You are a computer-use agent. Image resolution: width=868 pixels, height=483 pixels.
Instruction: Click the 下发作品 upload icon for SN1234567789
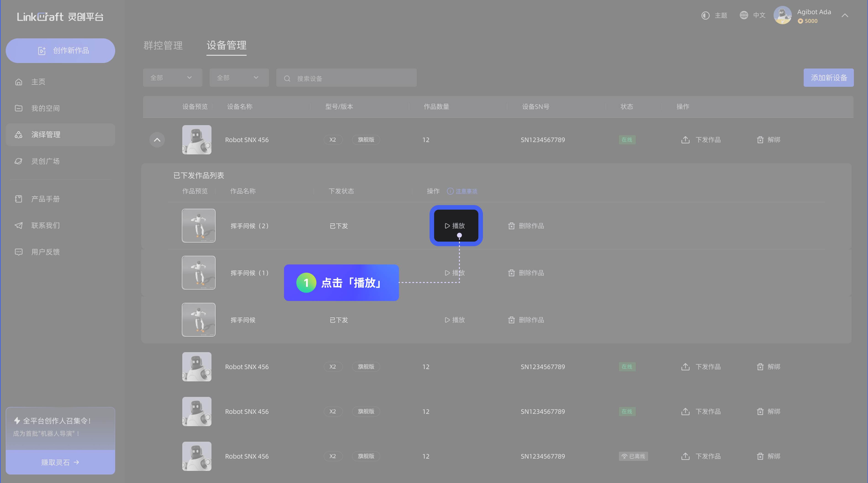point(686,140)
